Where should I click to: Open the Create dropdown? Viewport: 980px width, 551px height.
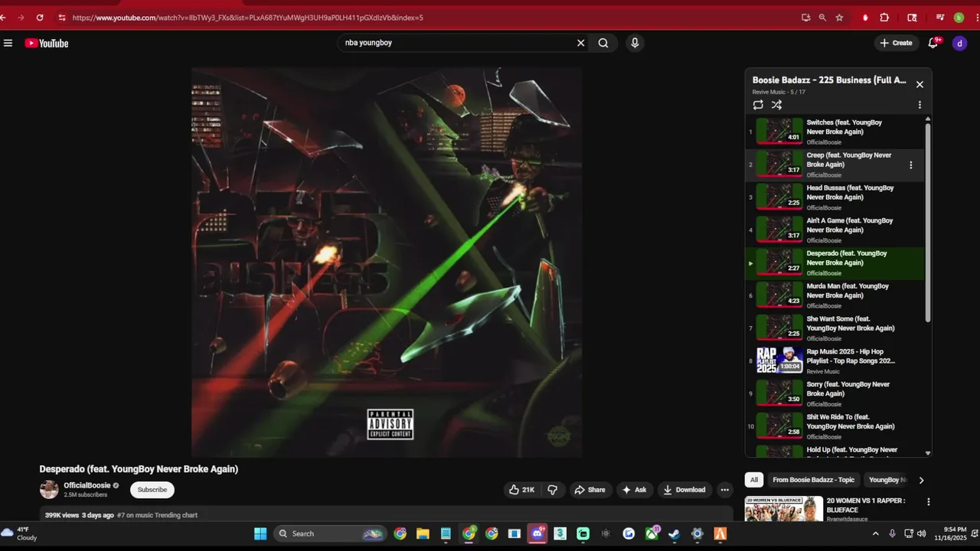897,43
